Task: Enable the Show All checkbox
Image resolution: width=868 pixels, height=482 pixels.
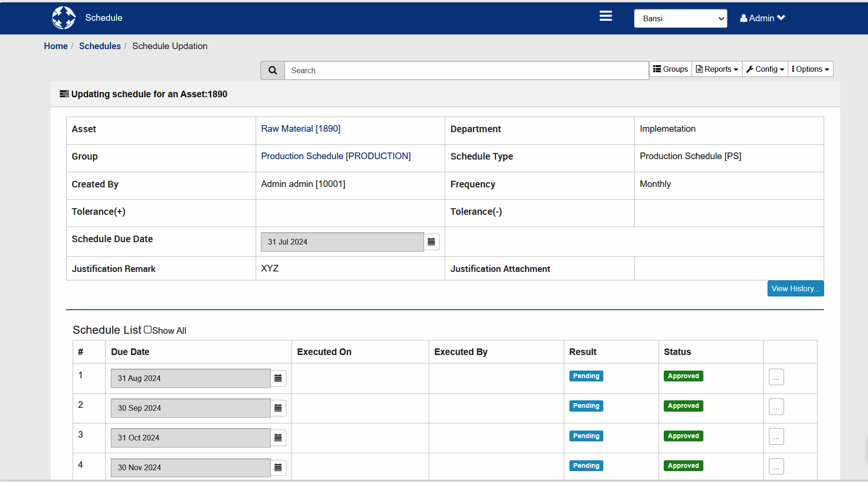Action: click(148, 329)
